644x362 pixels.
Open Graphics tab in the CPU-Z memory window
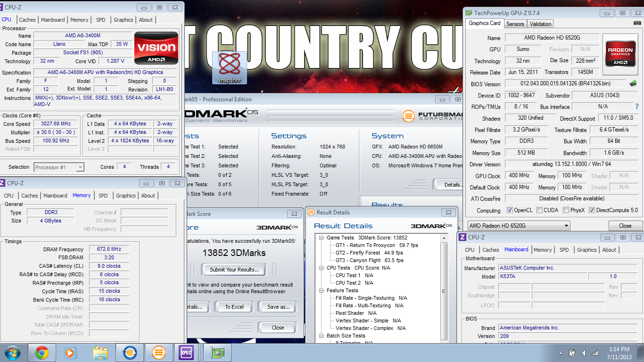[126, 196]
